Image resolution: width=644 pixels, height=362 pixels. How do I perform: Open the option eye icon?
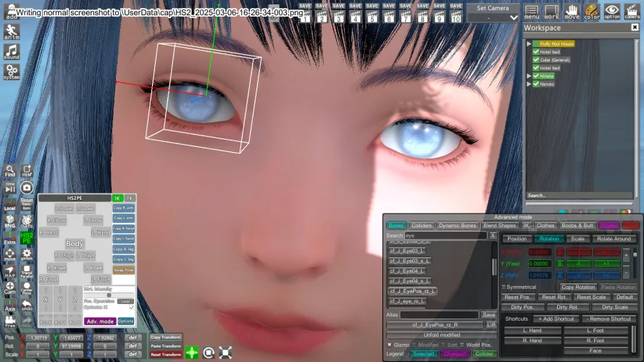click(612, 11)
